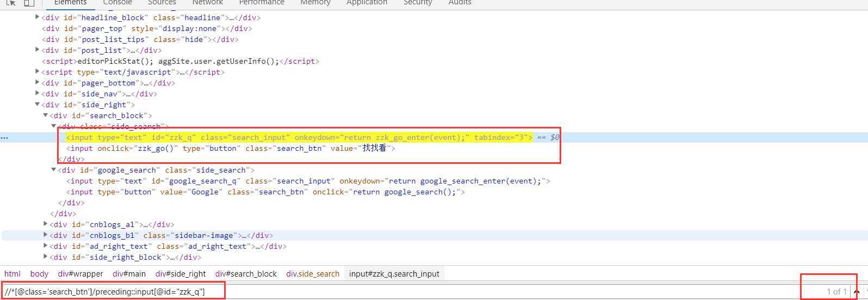Click the "sidebar-image" class value
Viewport: 868px width, 300px height.
point(204,235)
